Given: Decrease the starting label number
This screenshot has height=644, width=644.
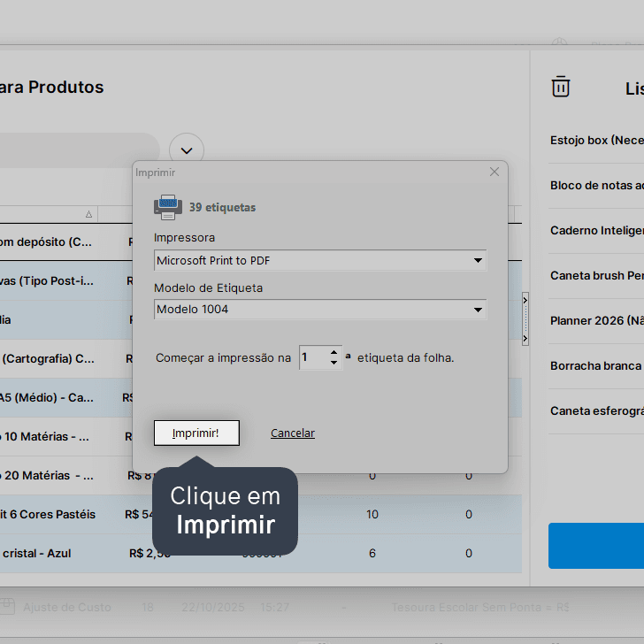Looking at the screenshot, I should (x=333, y=363).
